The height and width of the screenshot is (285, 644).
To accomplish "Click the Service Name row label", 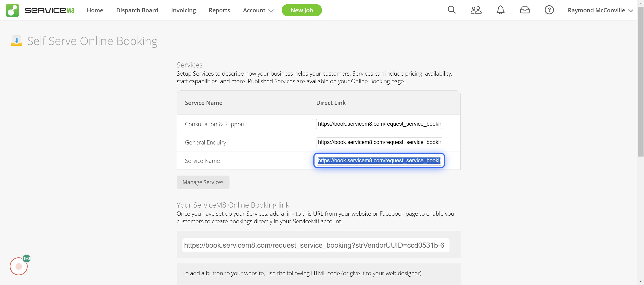I will (x=202, y=160).
